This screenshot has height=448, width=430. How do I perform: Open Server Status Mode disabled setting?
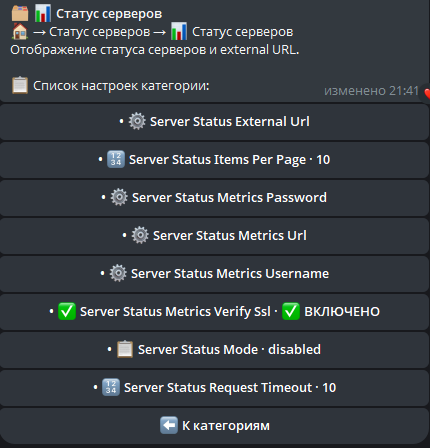pos(214,350)
